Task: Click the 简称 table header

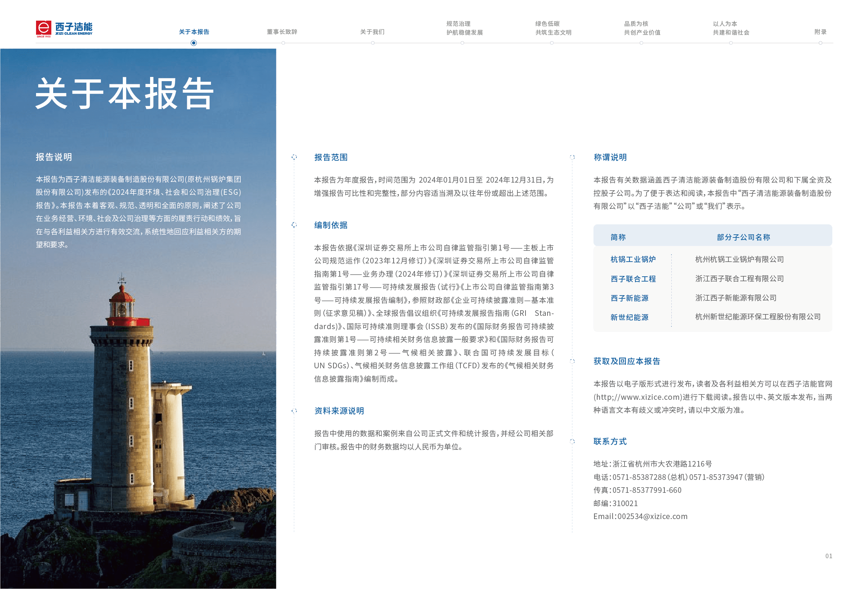Action: (x=618, y=237)
